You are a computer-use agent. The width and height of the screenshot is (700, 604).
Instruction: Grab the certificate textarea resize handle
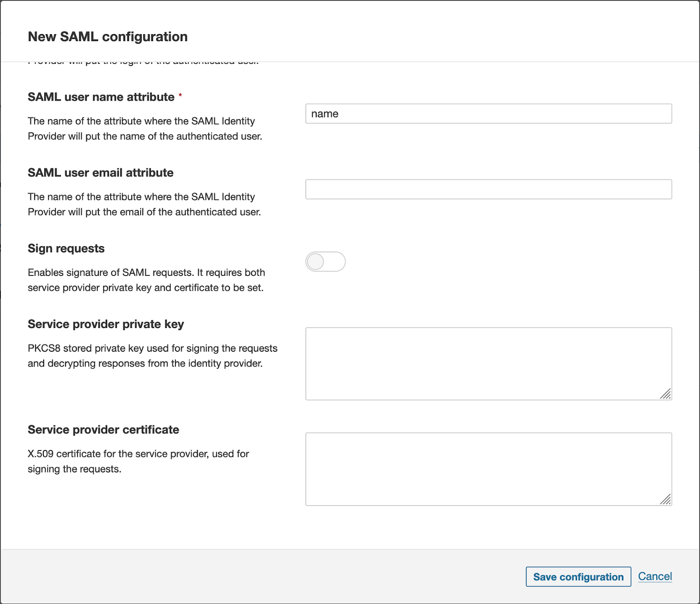pos(665,499)
